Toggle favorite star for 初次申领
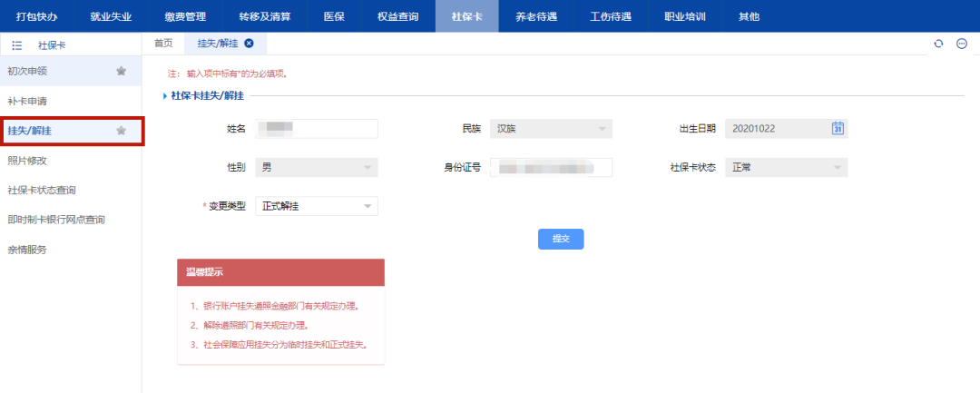980x393 pixels. click(121, 72)
